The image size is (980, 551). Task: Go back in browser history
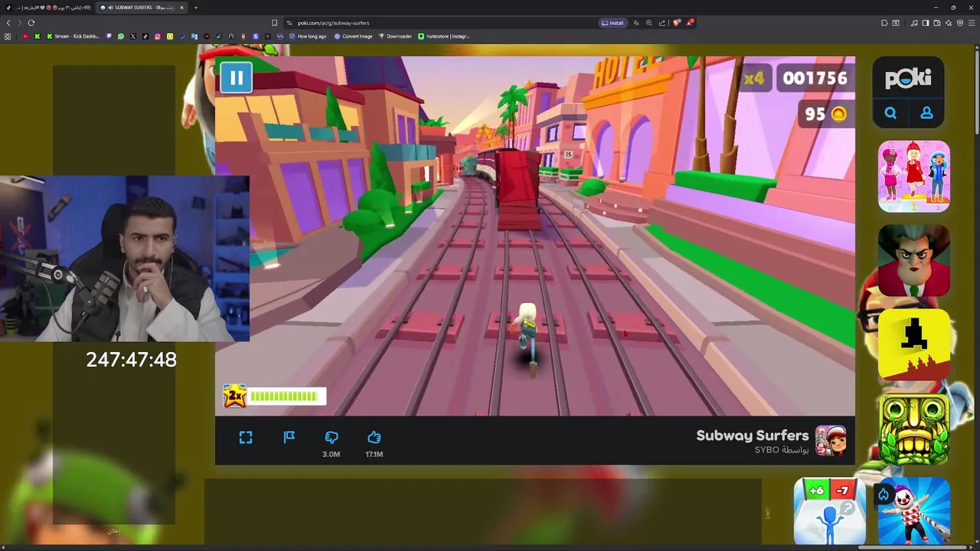[8, 23]
